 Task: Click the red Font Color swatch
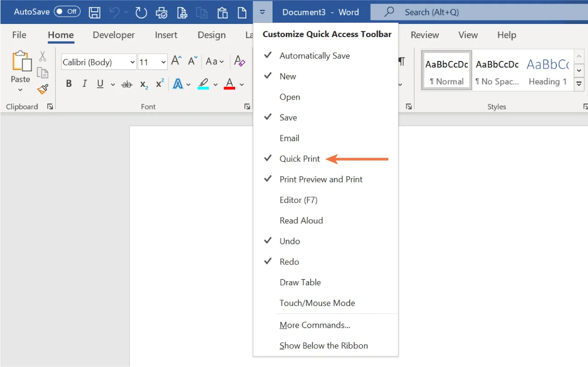(229, 84)
